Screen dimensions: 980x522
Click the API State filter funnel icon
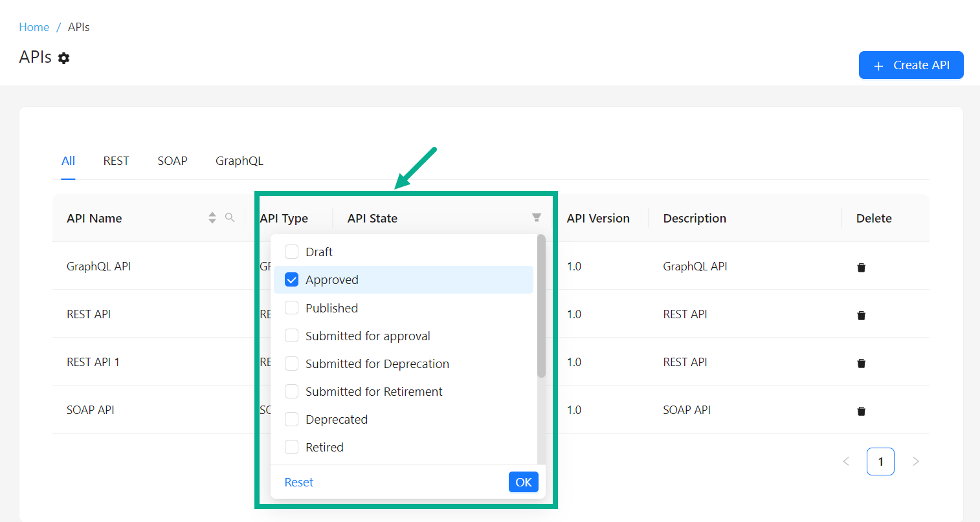pos(537,217)
